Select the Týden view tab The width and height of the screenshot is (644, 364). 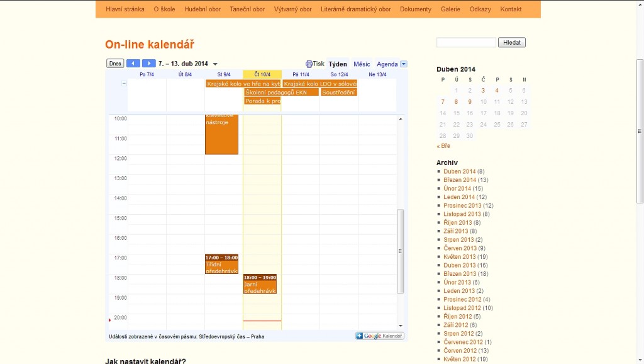pos(338,64)
